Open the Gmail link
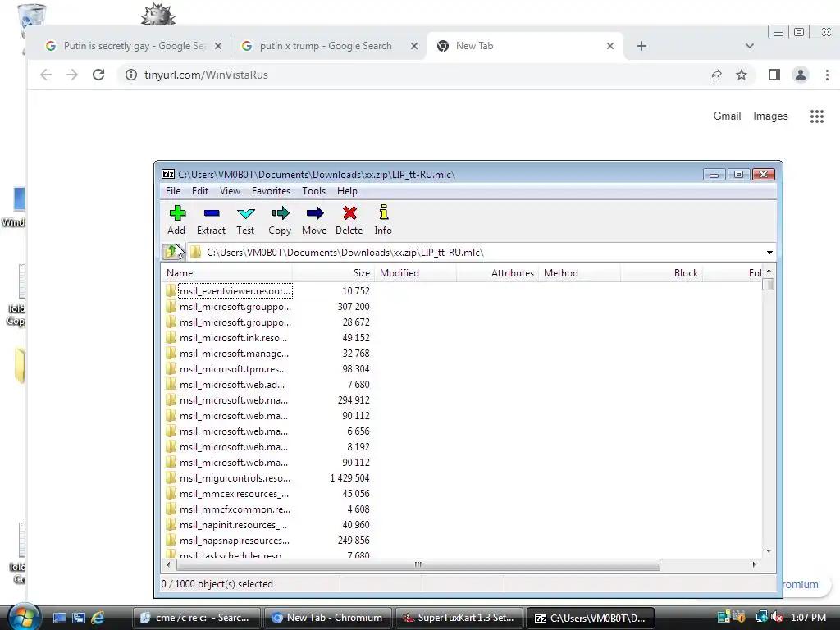This screenshot has height=630, width=840. coord(727,116)
